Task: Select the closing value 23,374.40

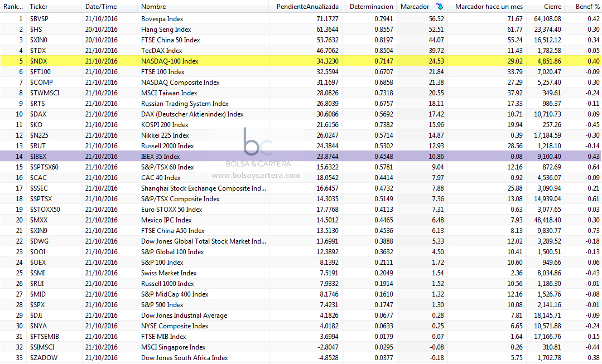Action: (547, 30)
